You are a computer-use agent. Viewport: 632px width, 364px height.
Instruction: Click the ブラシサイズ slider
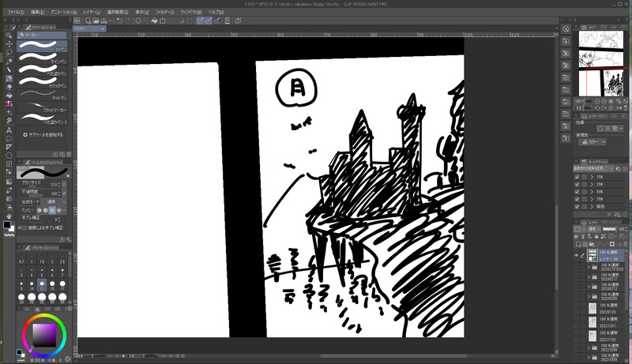coord(37,185)
